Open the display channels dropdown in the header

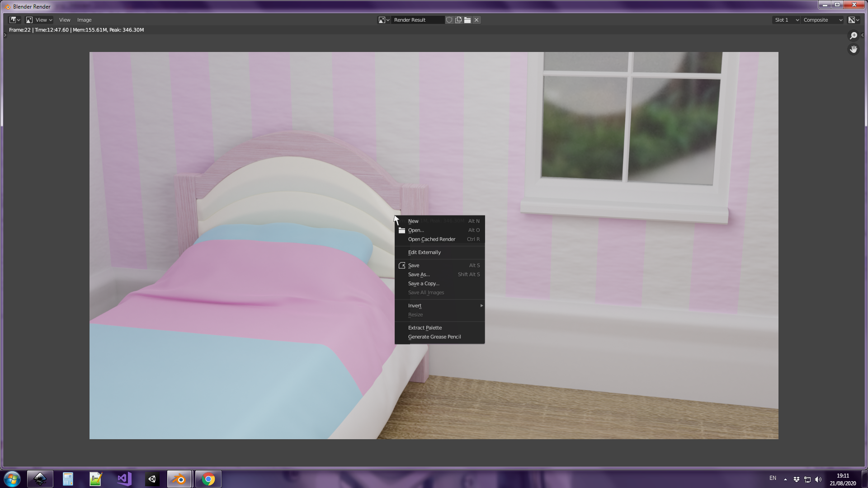854,20
